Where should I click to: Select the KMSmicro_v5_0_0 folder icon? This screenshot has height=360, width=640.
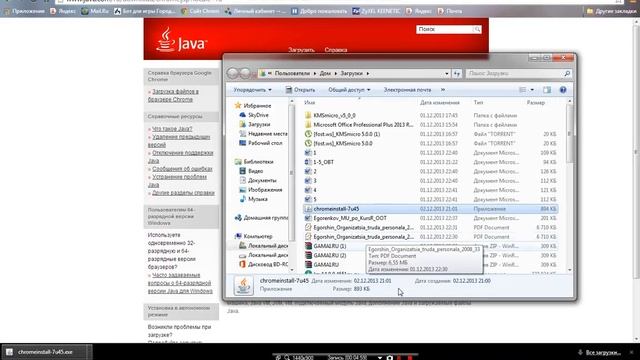click(x=308, y=116)
